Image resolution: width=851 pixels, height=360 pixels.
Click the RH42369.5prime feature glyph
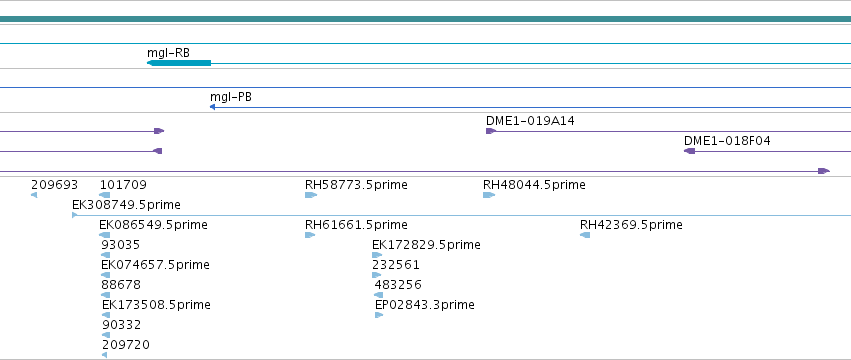(585, 235)
